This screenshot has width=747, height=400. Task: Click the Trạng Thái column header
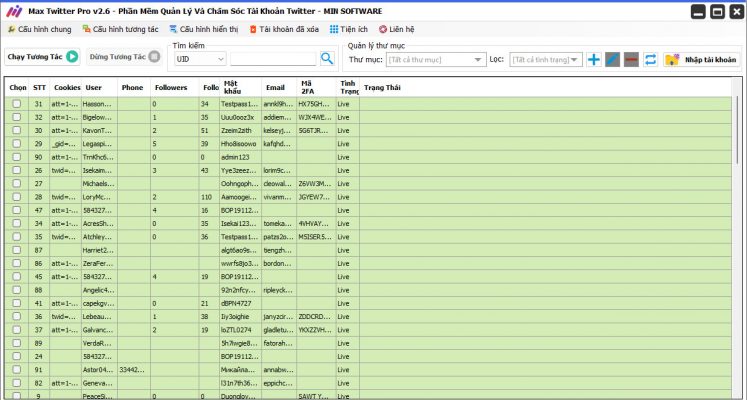click(545, 88)
